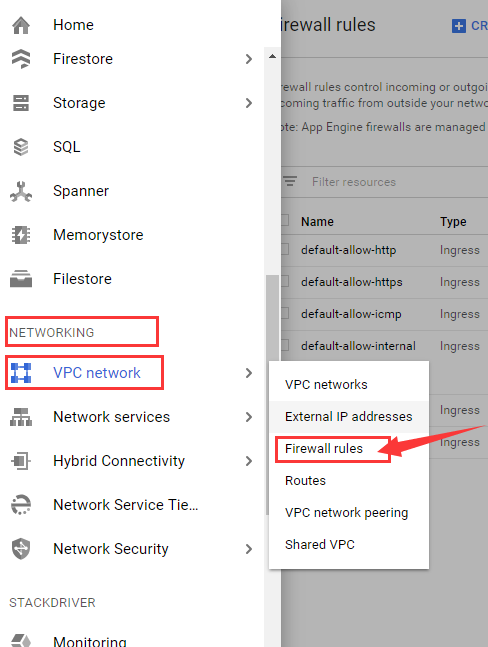Image resolution: width=488 pixels, height=647 pixels.
Task: Toggle the select-all checkbox beside Name
Action: (285, 220)
